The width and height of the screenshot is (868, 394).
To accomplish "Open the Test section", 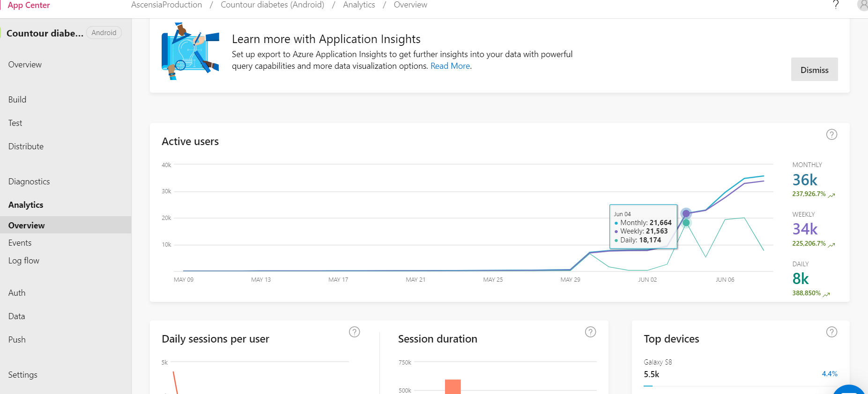I will [x=15, y=123].
